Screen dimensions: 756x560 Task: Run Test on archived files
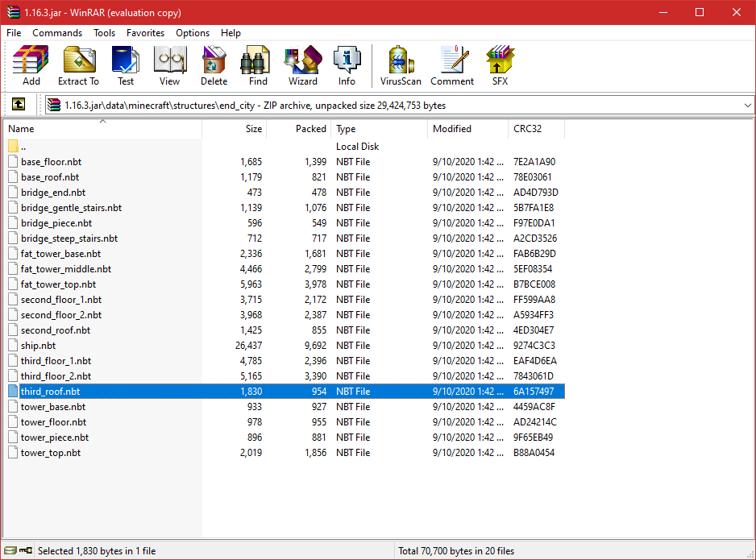pyautogui.click(x=126, y=65)
